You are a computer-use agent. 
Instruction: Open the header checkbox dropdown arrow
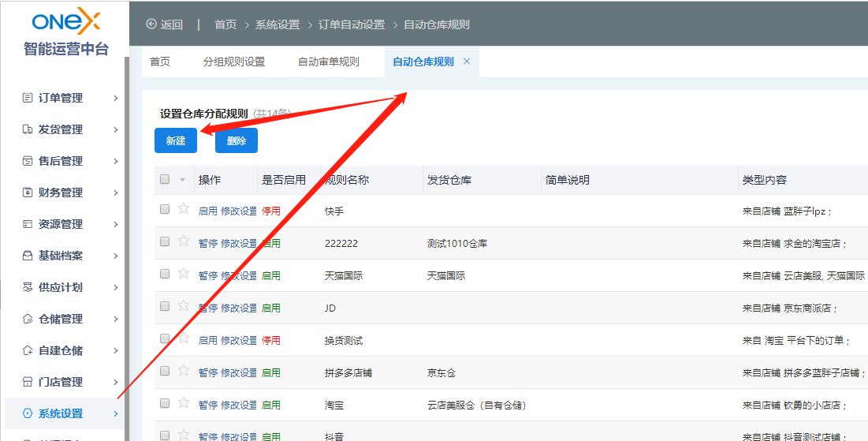click(x=182, y=180)
